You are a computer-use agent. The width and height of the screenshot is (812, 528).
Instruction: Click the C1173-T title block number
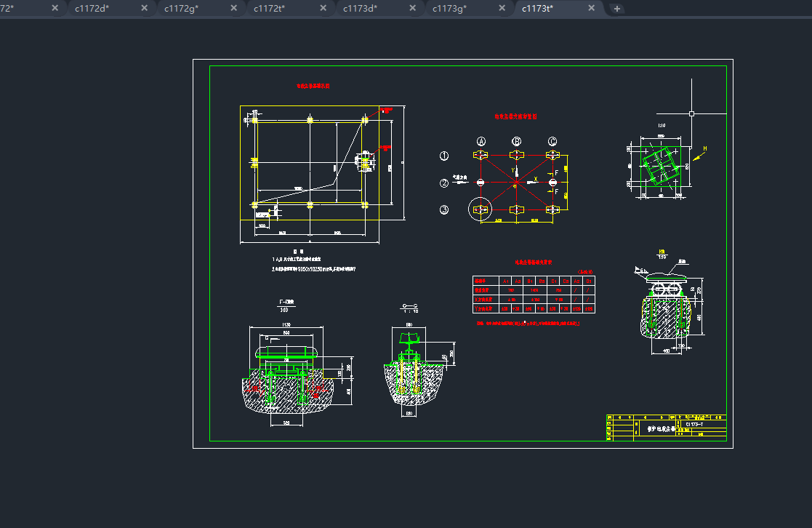[694, 425]
